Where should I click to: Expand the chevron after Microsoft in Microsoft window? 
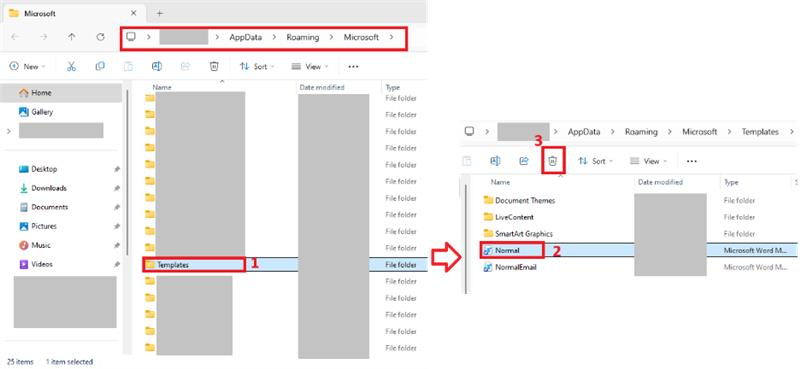[391, 37]
